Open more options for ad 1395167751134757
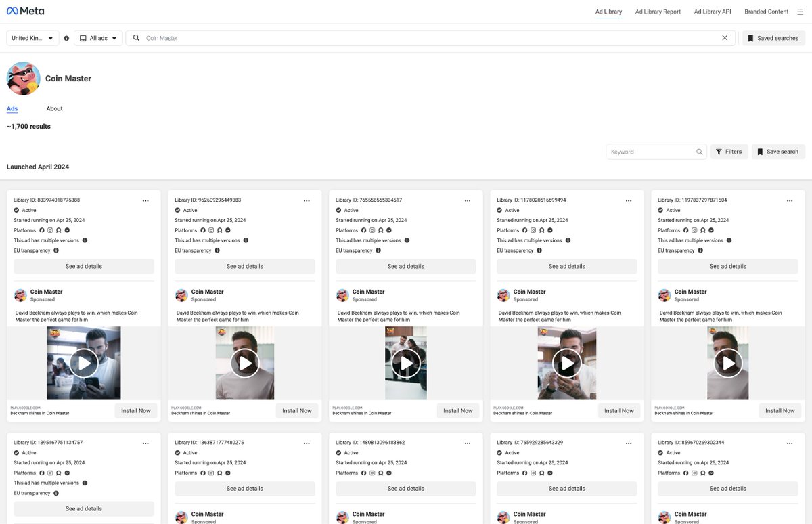The height and width of the screenshot is (524, 812). 145,443
